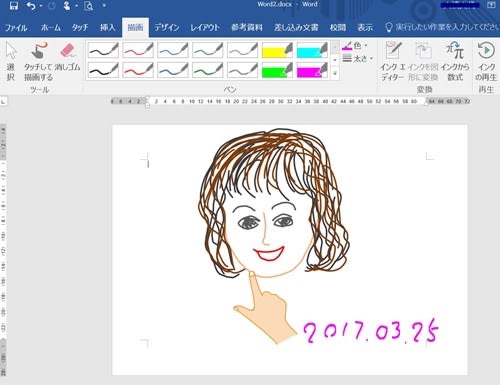The height and width of the screenshot is (385, 500).
Task: Switch to the 表示 tab
Action: (x=365, y=27)
